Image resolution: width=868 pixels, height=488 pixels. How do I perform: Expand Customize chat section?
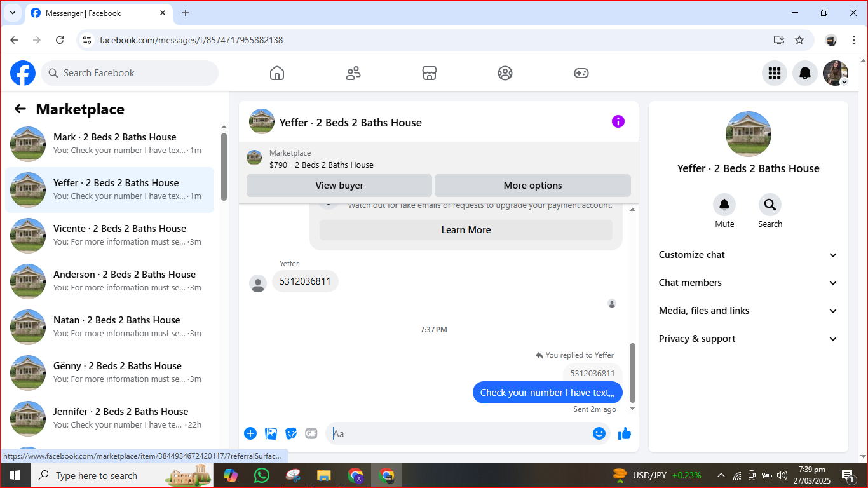[x=748, y=255]
